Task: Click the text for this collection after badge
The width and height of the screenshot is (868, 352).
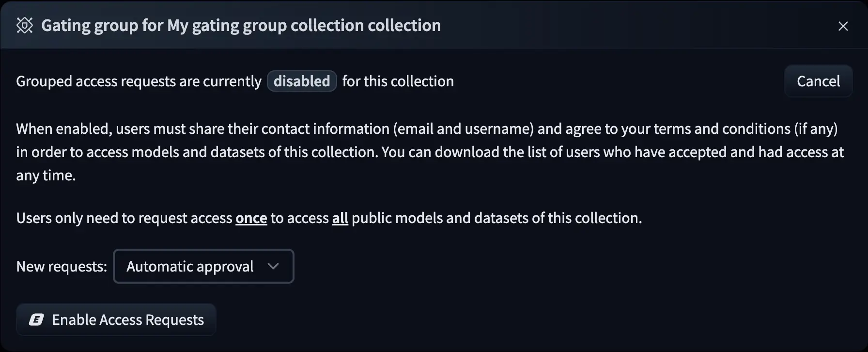Action: tap(398, 81)
